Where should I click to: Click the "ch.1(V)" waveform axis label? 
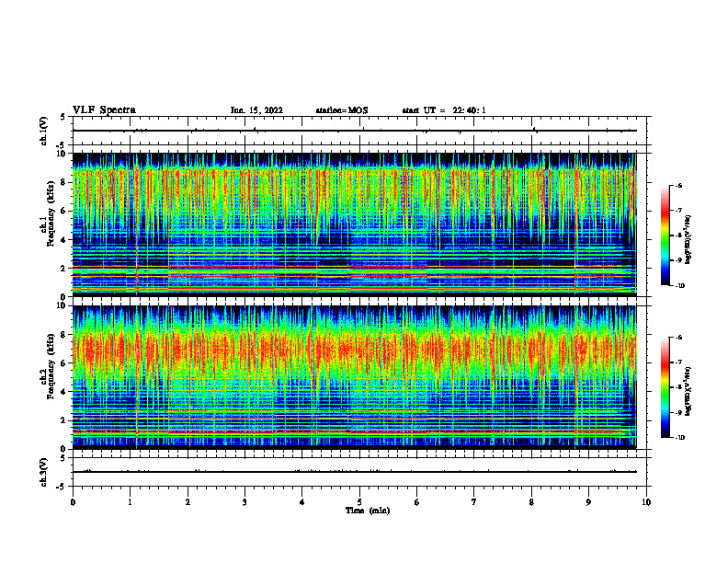44,131
